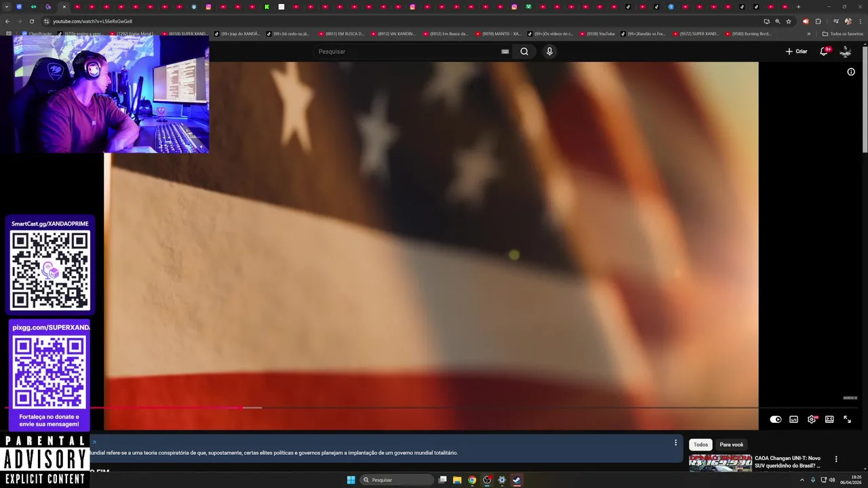Click the browser address bar URL
Viewport: 868px width, 488px height.
[x=92, y=21]
